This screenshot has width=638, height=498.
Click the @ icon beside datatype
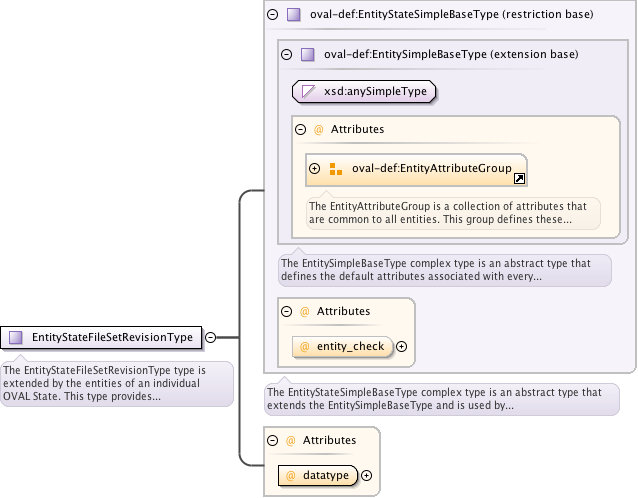291,476
